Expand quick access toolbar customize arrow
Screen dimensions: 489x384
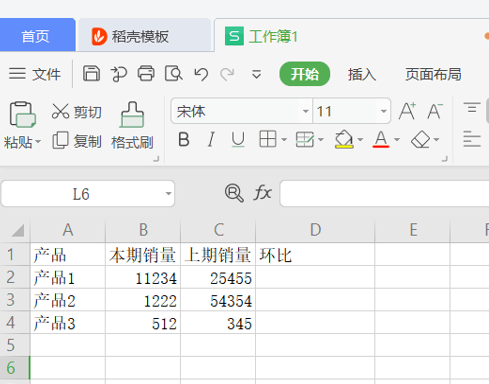256,74
